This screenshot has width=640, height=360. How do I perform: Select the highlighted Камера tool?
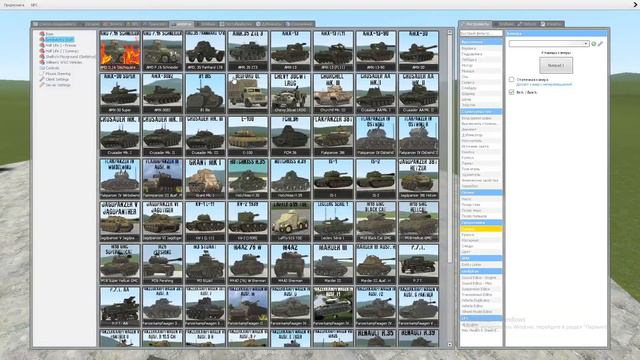tap(481, 229)
